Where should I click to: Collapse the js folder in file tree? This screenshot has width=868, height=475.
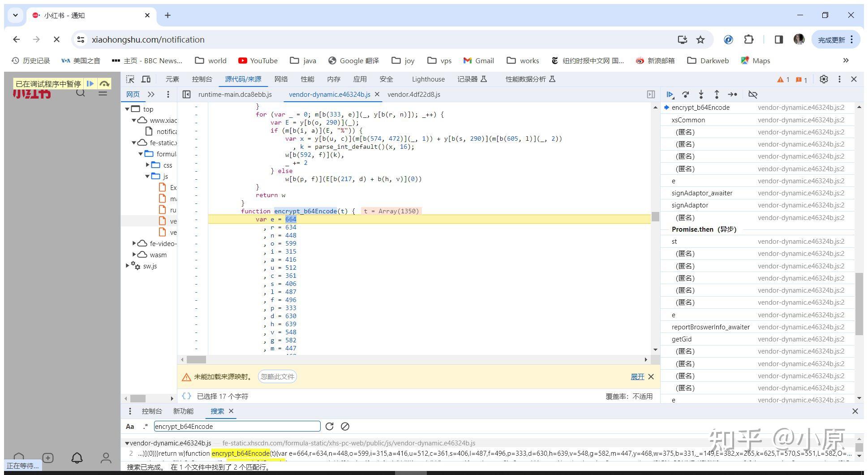[147, 176]
